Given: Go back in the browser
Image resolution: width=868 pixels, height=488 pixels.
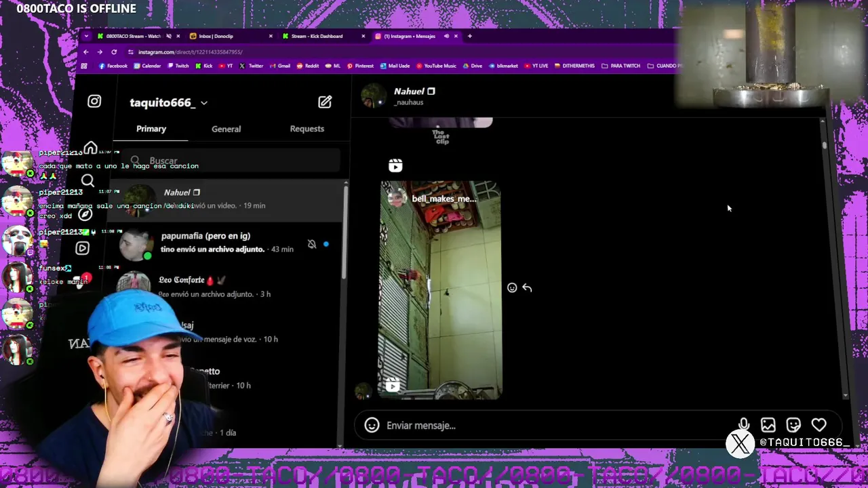Looking at the screenshot, I should pos(86,52).
